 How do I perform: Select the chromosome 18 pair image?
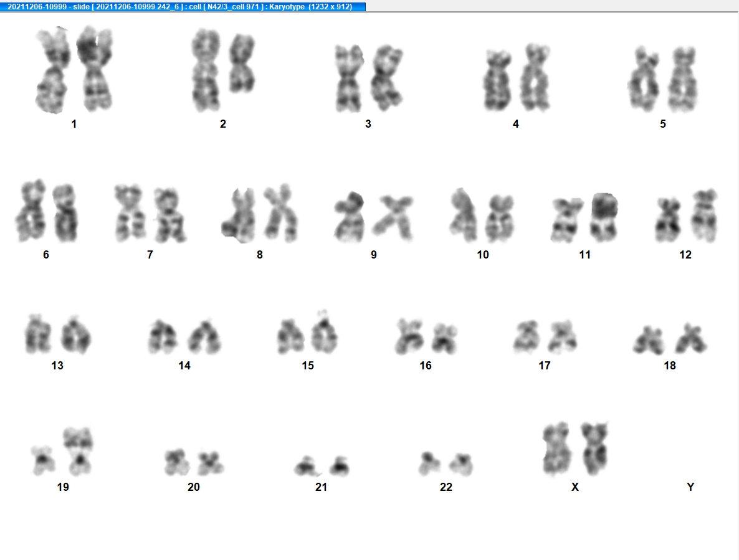point(670,339)
